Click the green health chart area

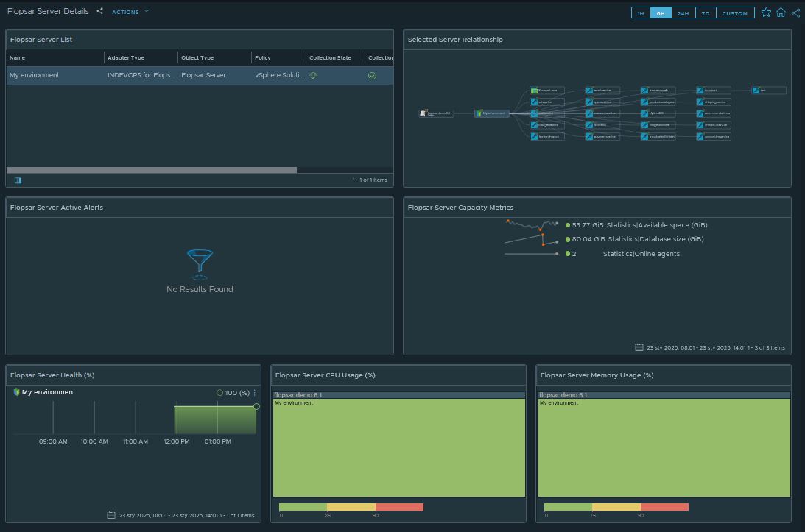[x=215, y=420]
